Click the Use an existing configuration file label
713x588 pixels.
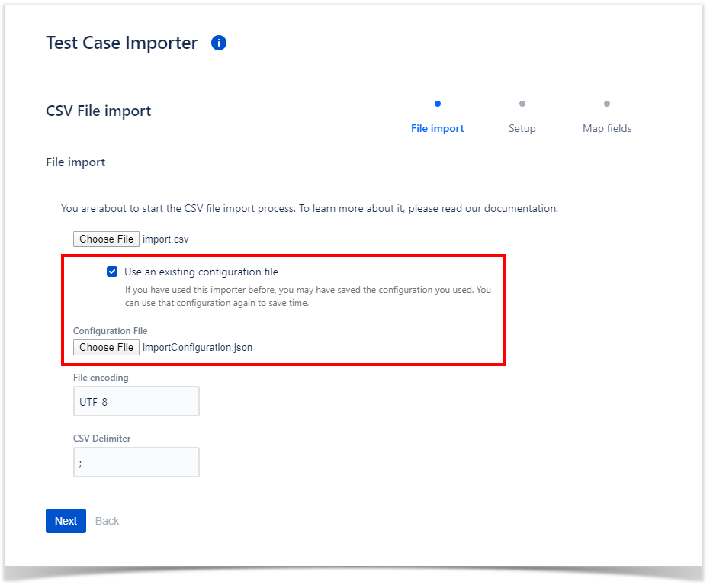coord(201,272)
